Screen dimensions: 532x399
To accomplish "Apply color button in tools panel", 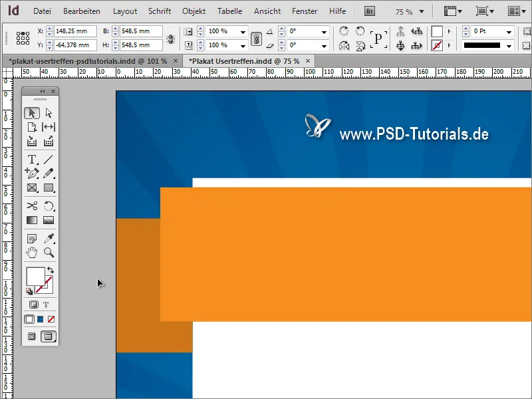I will click(29, 319).
